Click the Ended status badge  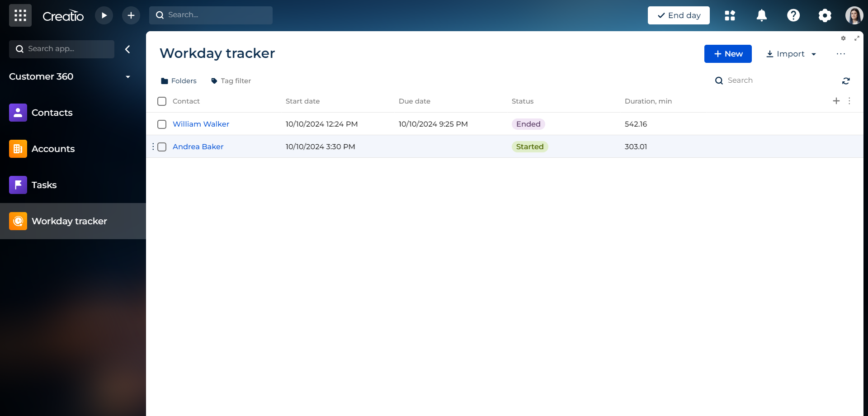coord(528,124)
